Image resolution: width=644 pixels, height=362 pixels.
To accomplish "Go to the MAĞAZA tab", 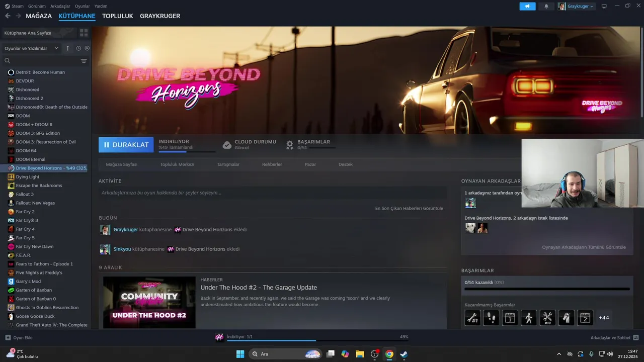I will 39,16.
